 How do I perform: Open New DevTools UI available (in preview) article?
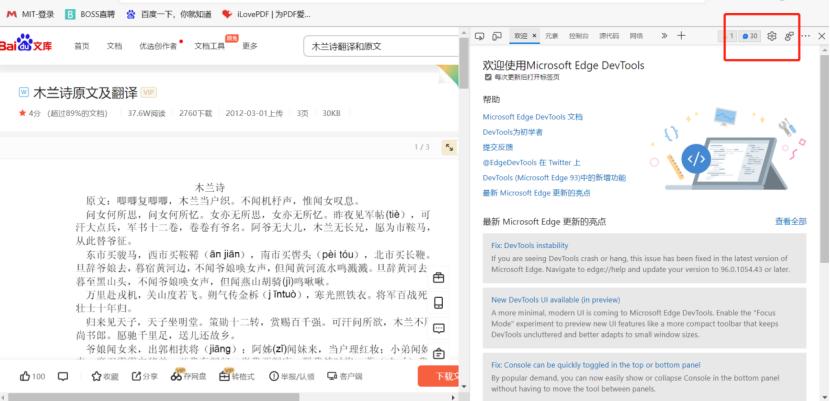coord(555,300)
